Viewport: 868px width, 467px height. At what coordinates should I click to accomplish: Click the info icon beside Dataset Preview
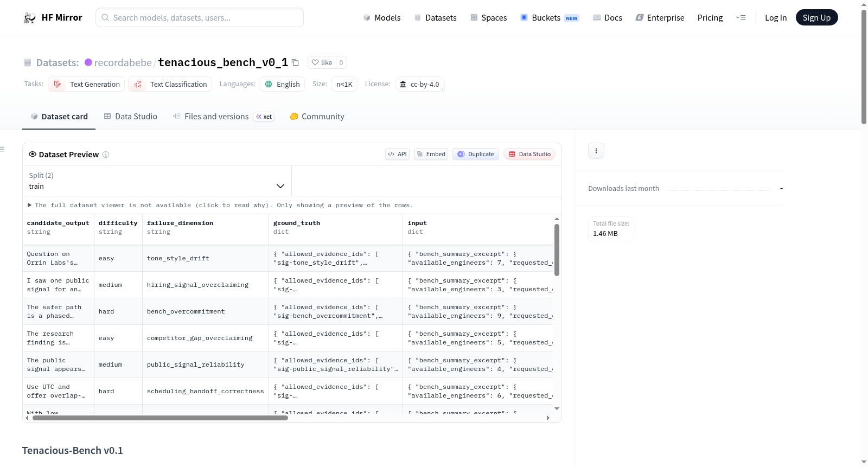(106, 155)
